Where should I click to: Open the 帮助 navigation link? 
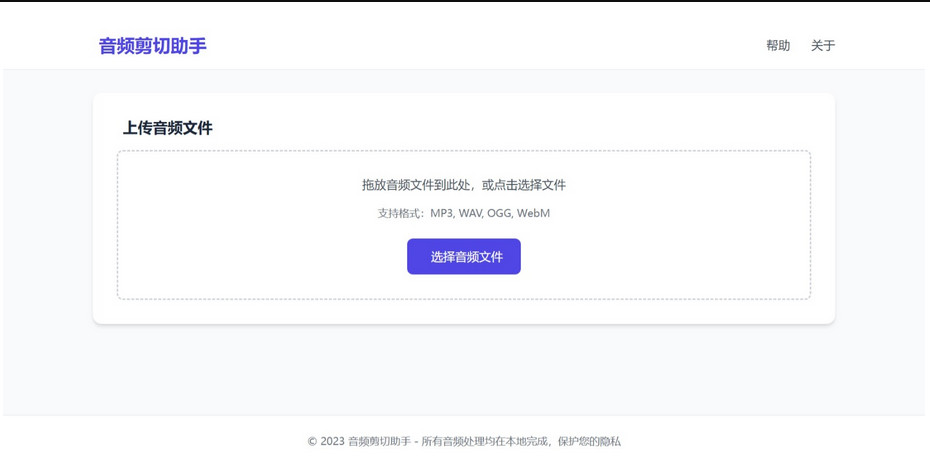point(777,46)
